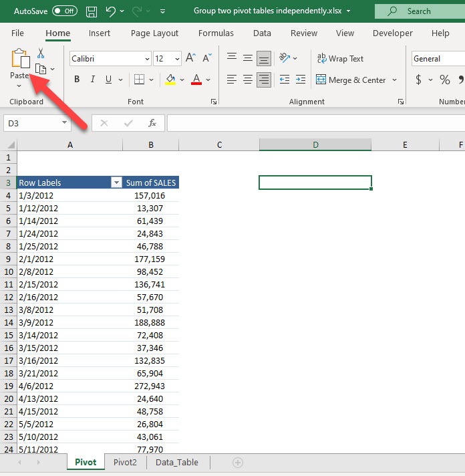Open Font settings dialog launcher
The height and width of the screenshot is (476, 465).
point(214,102)
